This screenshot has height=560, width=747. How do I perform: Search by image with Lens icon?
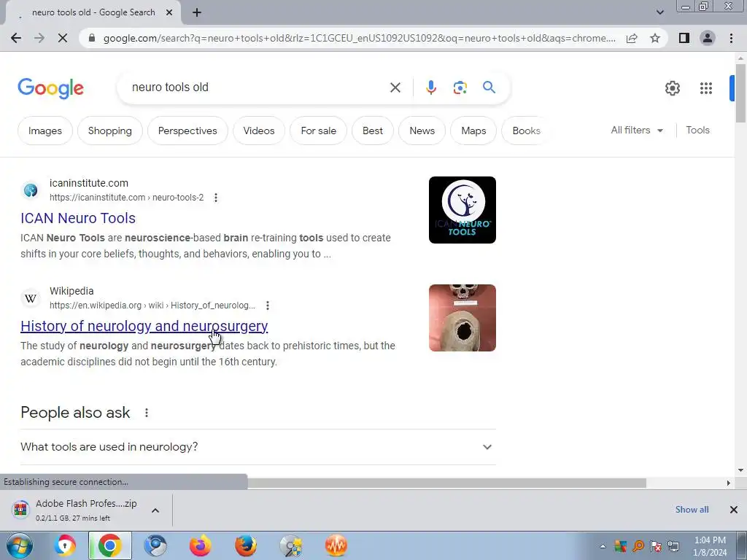pyautogui.click(x=460, y=87)
